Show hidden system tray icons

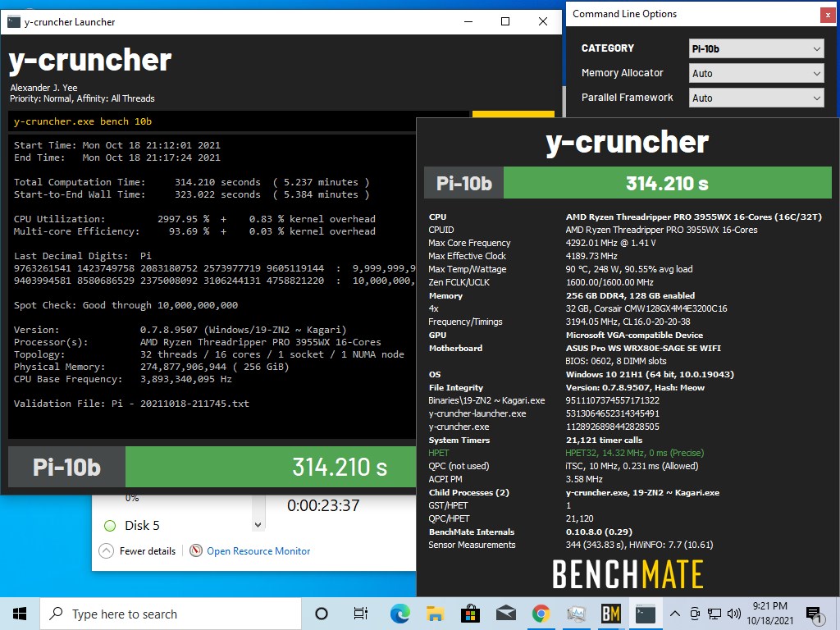point(675,614)
